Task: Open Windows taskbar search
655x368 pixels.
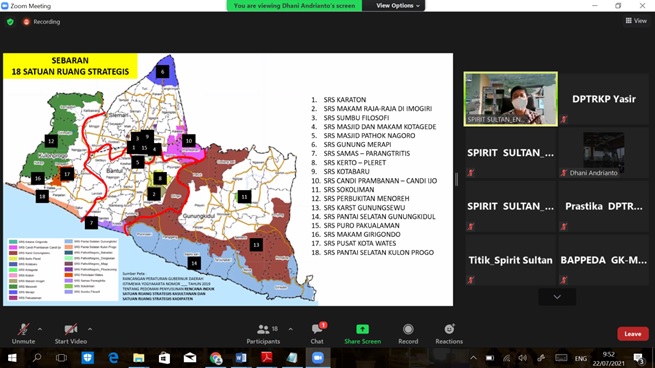Action: [x=37, y=358]
